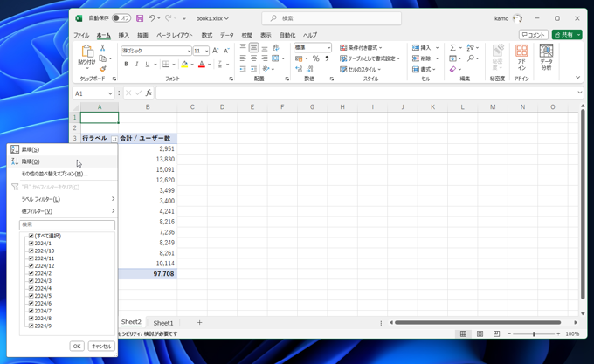Click the Italic formatting button
This screenshot has height=364, width=594.
point(136,64)
